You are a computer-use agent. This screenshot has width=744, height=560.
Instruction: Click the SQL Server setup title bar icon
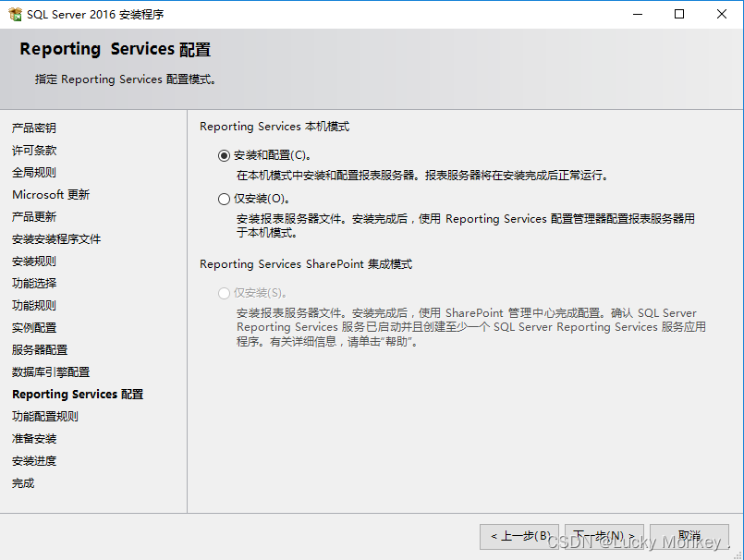pyautogui.click(x=15, y=14)
